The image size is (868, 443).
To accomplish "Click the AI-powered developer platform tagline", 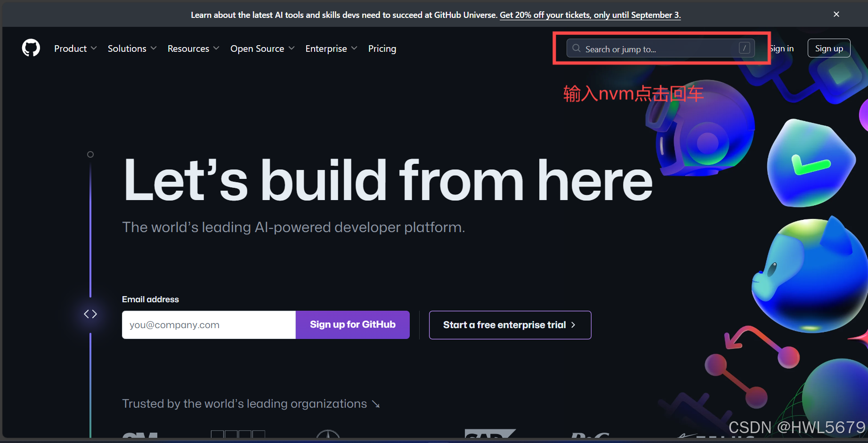I will [x=293, y=227].
